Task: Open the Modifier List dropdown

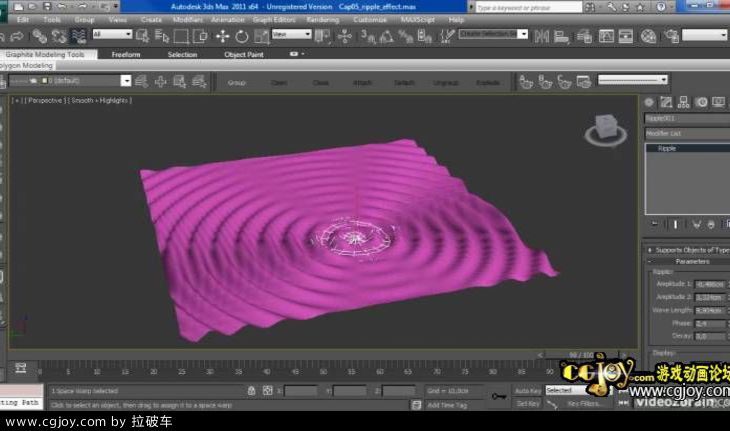Action: [x=687, y=133]
